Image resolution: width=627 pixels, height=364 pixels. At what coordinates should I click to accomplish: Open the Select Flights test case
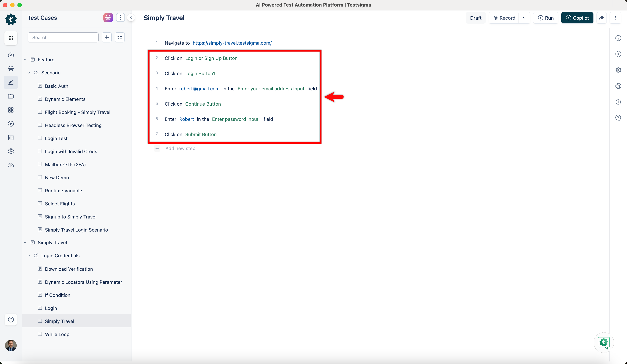[60, 204]
